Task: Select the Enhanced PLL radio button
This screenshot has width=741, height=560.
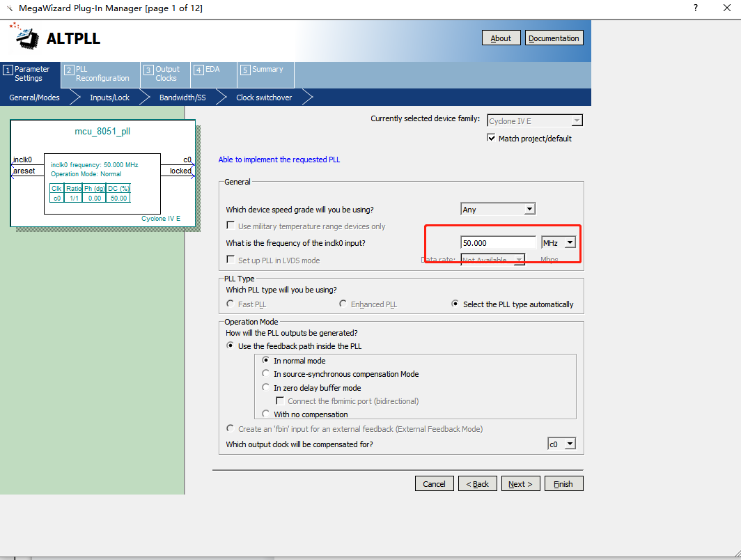Action: coord(343,304)
